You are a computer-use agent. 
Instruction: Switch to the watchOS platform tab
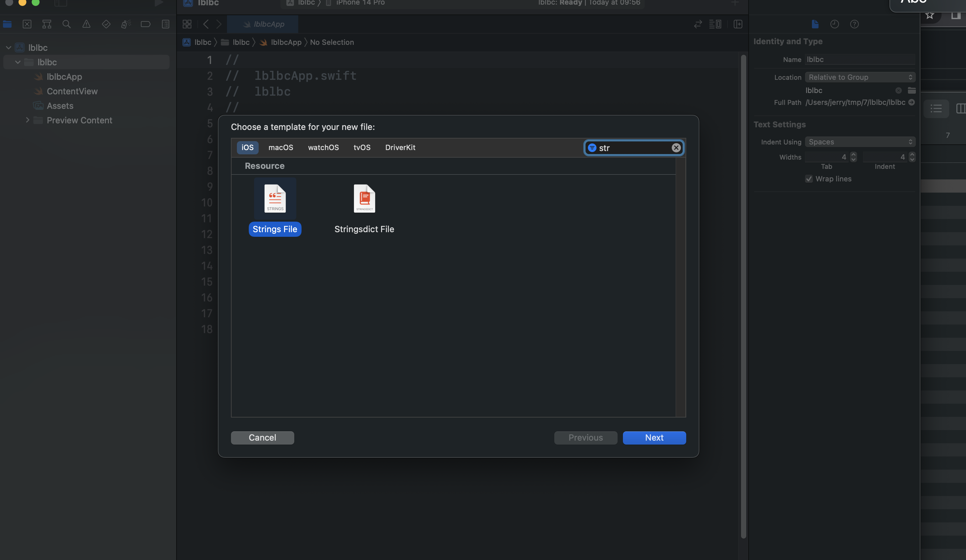tap(323, 147)
